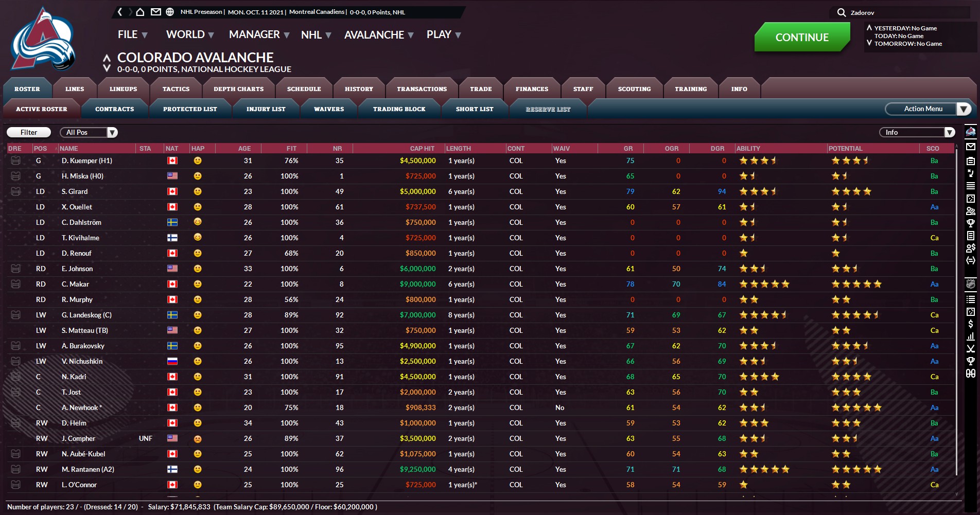This screenshot has height=515, width=980.
Task: Open the PLAY dropdown menu
Action: point(444,34)
